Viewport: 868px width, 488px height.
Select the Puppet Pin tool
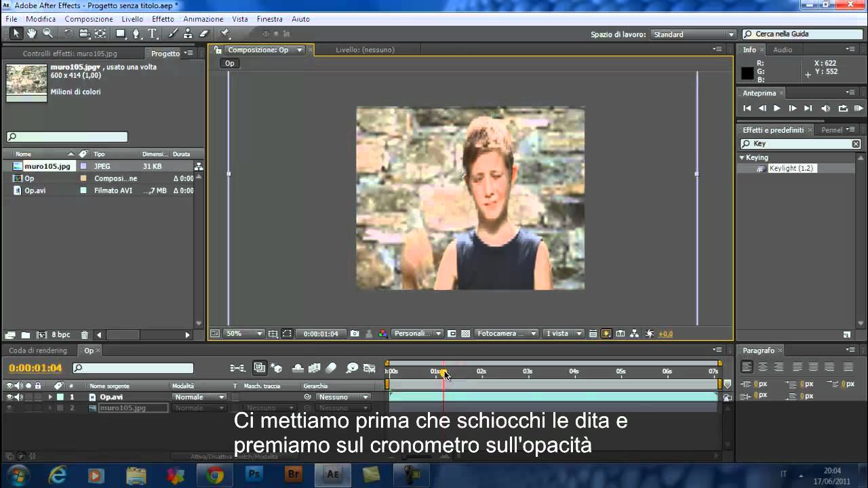tap(225, 33)
